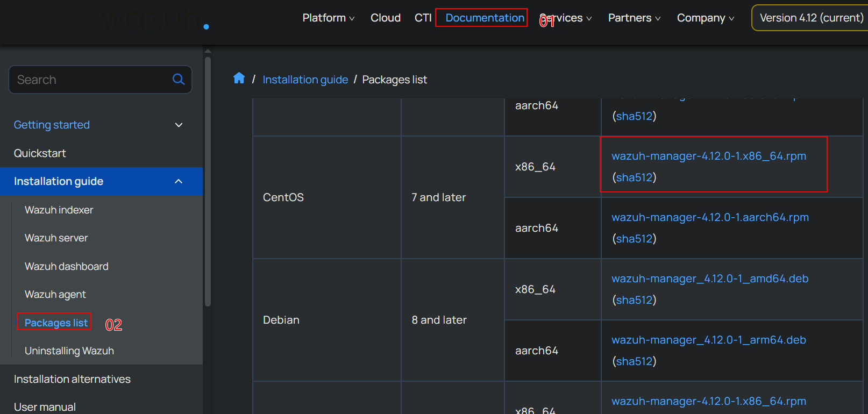Open the Company dropdown menu

tap(706, 18)
